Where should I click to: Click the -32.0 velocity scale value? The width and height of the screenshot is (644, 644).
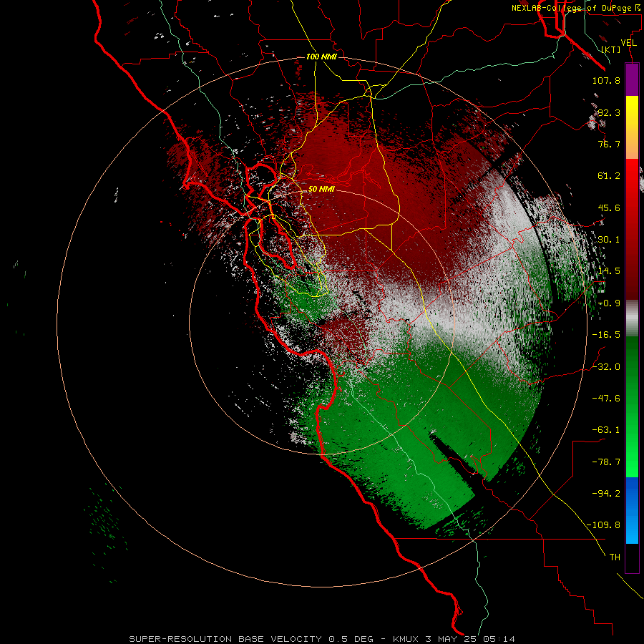[606, 367]
